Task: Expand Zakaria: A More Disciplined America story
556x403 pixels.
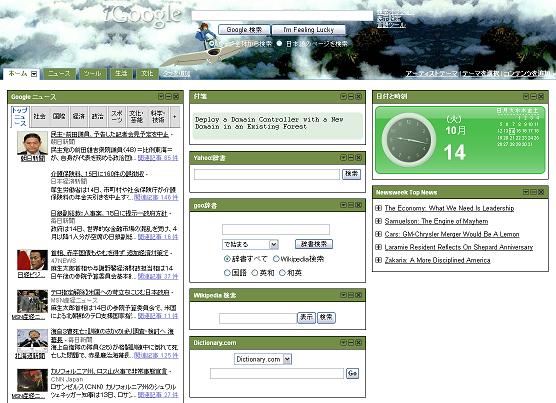Action: [378, 260]
